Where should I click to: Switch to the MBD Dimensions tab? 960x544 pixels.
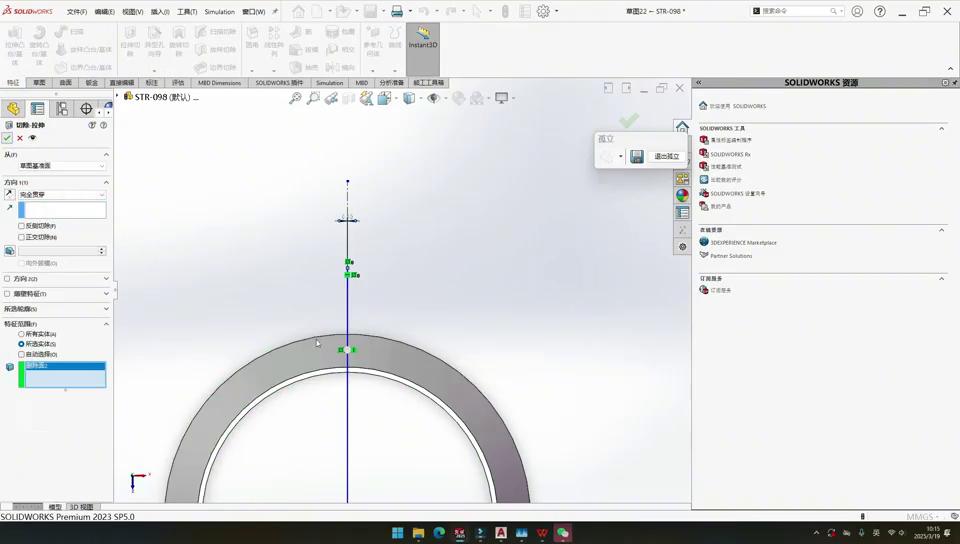click(x=219, y=83)
